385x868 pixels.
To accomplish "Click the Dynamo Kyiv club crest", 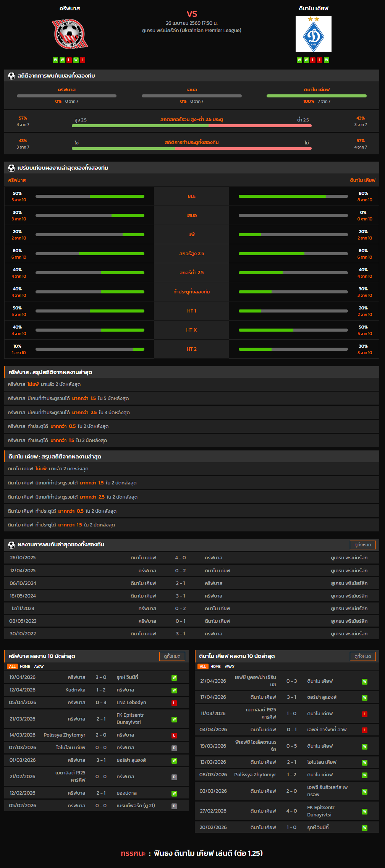I will tap(313, 34).
